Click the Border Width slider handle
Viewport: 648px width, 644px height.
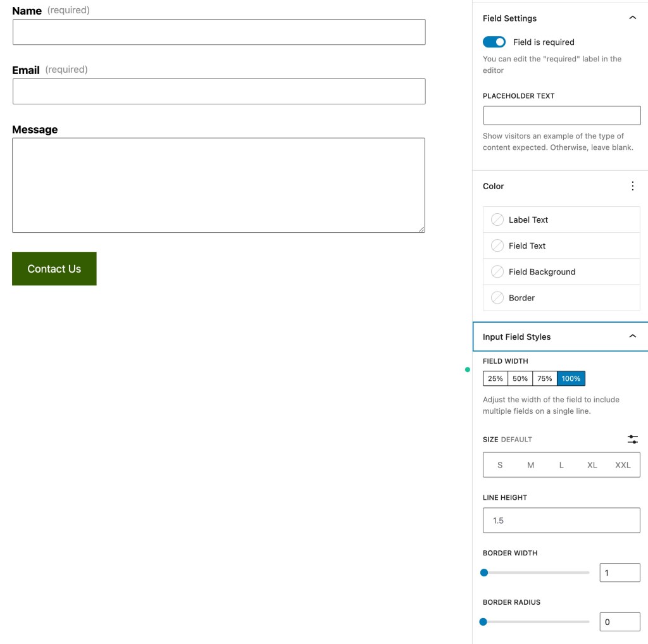(x=484, y=573)
